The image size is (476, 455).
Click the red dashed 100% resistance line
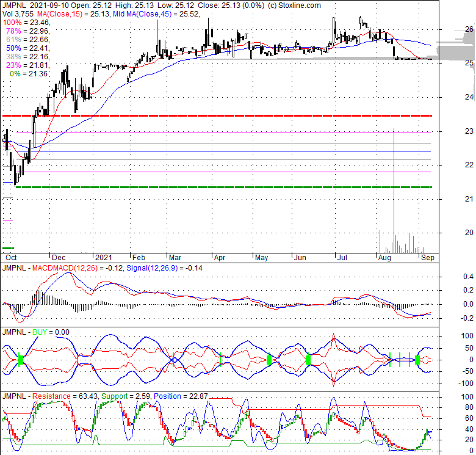point(217,115)
